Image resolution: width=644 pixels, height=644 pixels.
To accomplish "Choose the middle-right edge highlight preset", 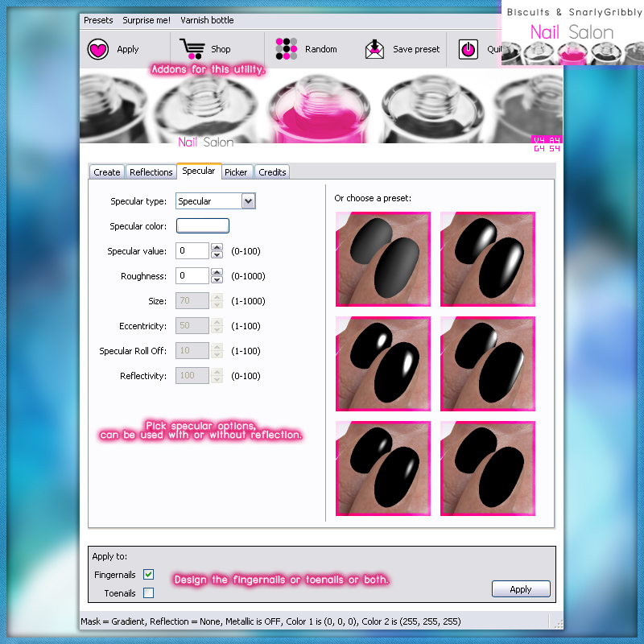I will tap(488, 364).
